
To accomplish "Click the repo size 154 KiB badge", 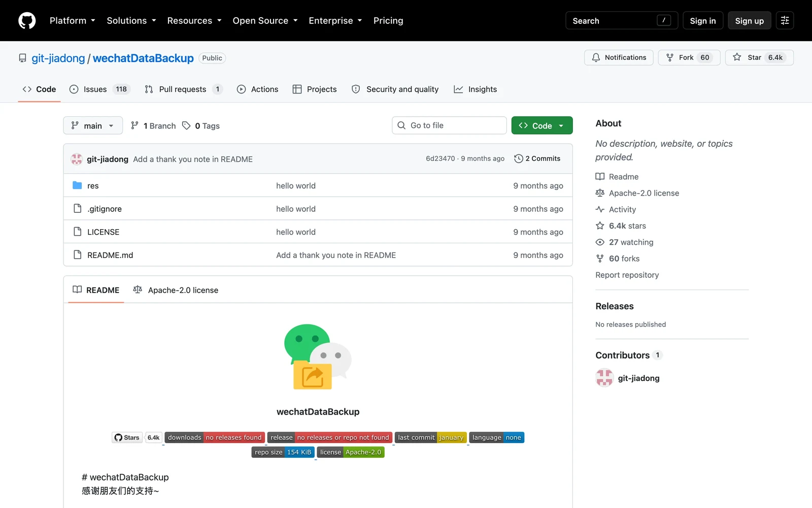I will point(283,452).
